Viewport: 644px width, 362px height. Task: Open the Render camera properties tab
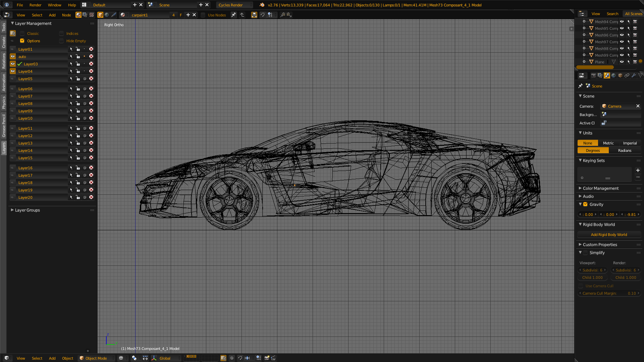593,75
